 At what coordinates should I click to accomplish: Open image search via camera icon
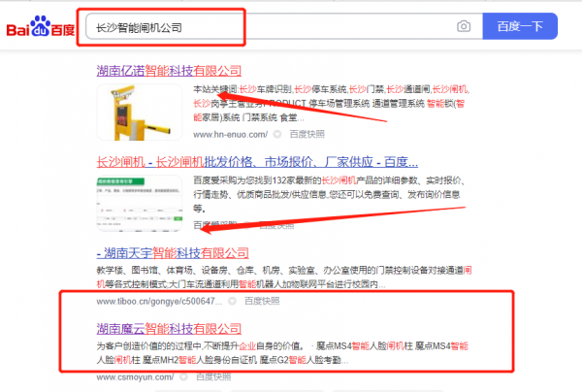(465, 26)
